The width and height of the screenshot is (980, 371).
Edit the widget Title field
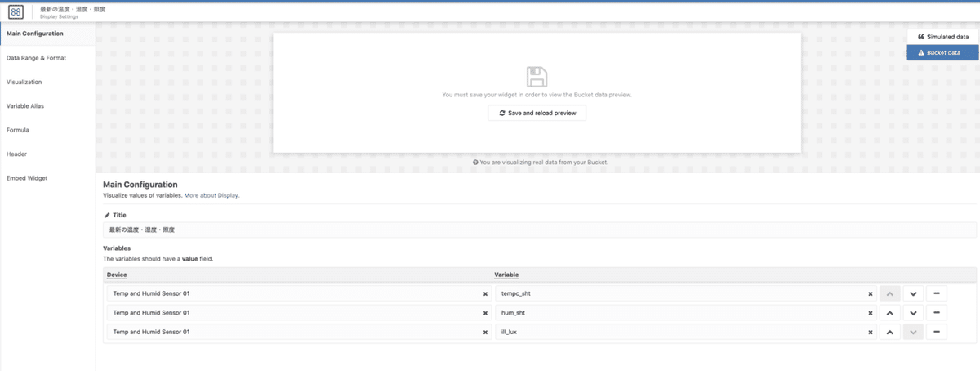tap(539, 230)
